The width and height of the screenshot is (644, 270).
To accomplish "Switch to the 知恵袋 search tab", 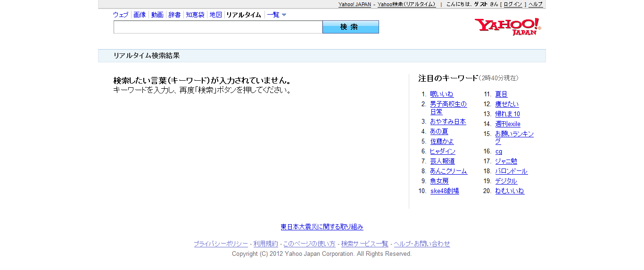I will click(195, 15).
